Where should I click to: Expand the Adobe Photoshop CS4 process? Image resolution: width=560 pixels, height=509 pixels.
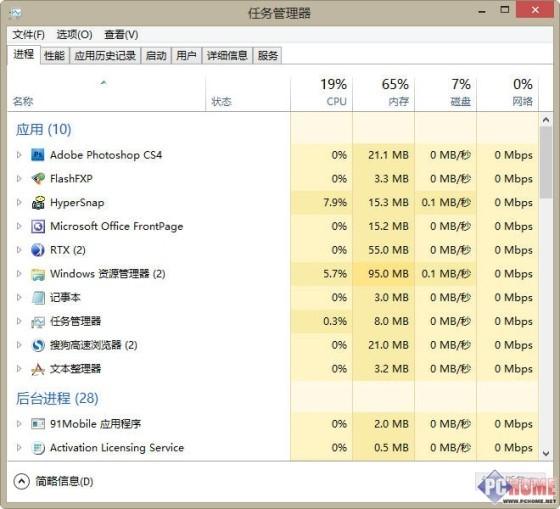pyautogui.click(x=19, y=155)
